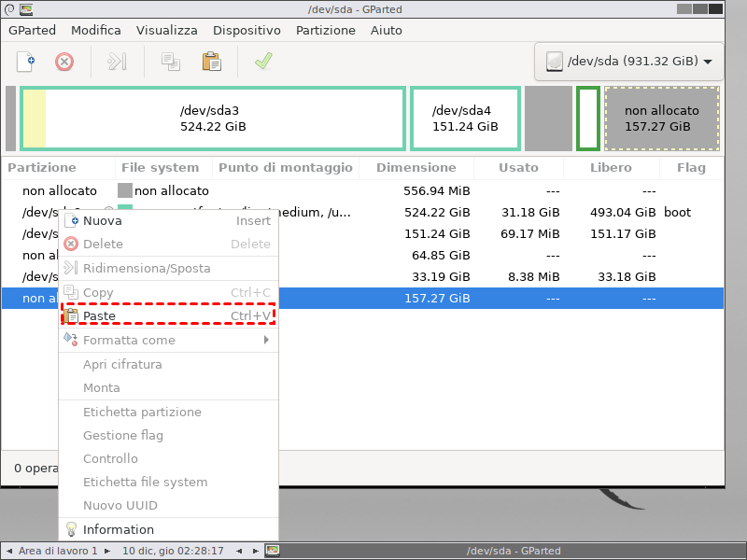Click the Apply operations green checkmark
The height and width of the screenshot is (560, 747).
coord(263,61)
